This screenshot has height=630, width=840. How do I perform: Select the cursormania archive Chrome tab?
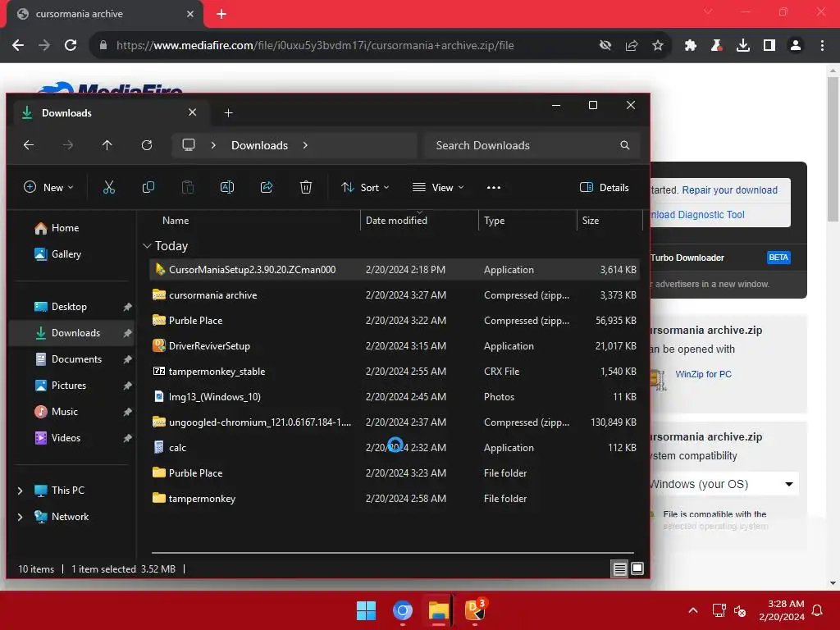pos(104,14)
